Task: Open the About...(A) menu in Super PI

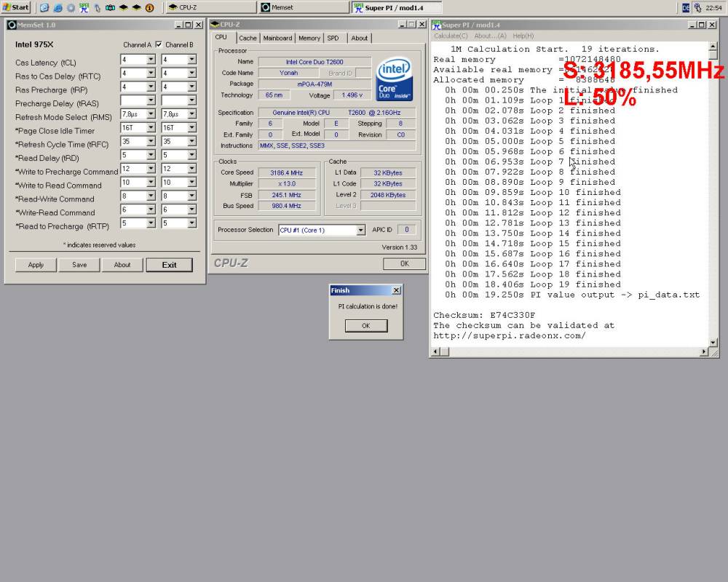Action: click(x=490, y=36)
